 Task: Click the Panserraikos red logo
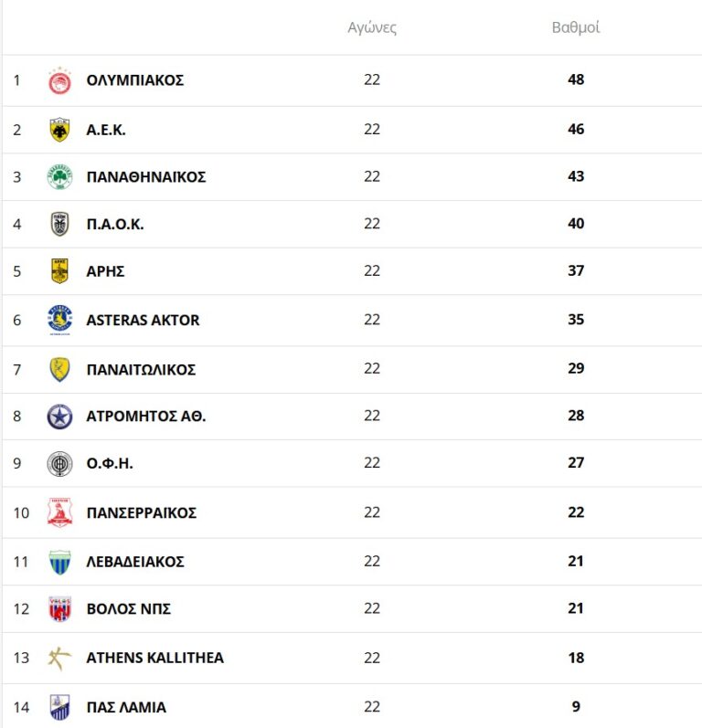(59, 512)
